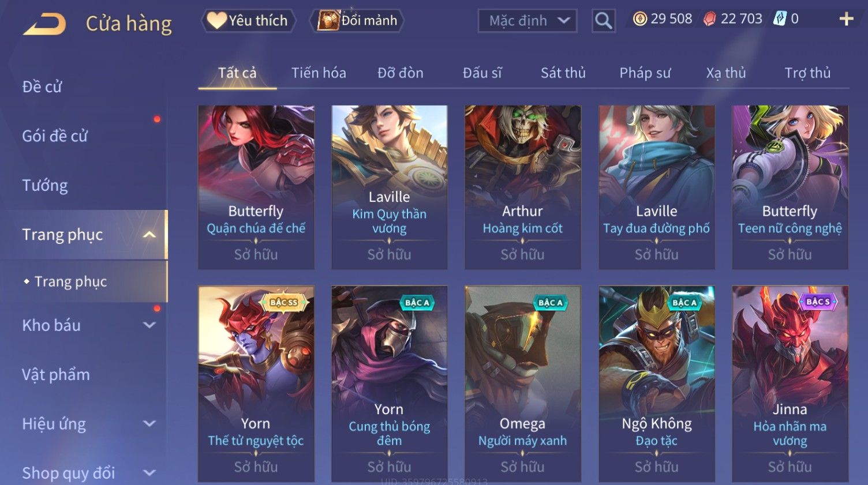Open the Yêu thích heart button
This screenshot has width=868, height=485.
[x=248, y=21]
